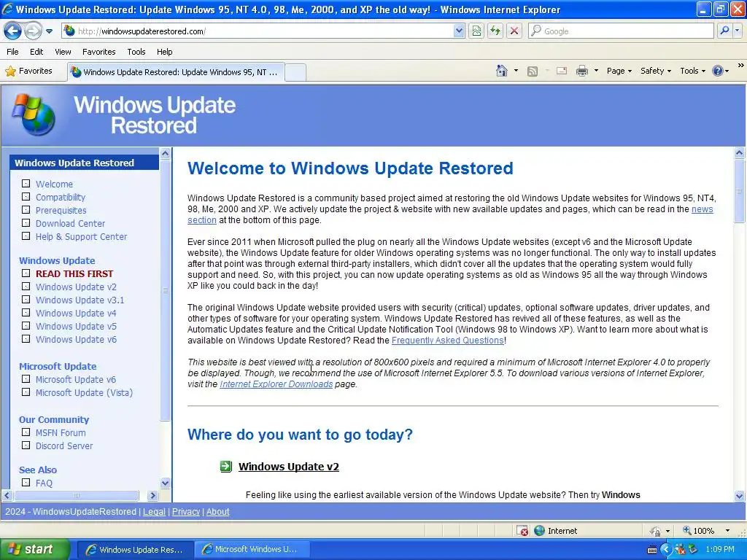Open the Discord Server sidebar link
747x560 pixels.
(64, 446)
